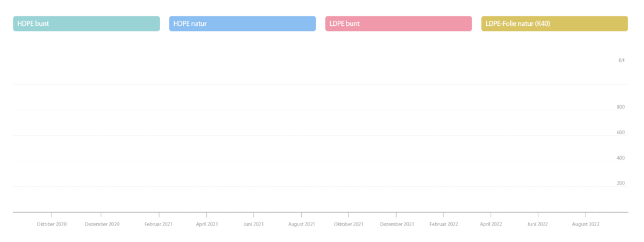Click the 200 value on y-axis
Screen dimensions: 644x242
click(621, 183)
